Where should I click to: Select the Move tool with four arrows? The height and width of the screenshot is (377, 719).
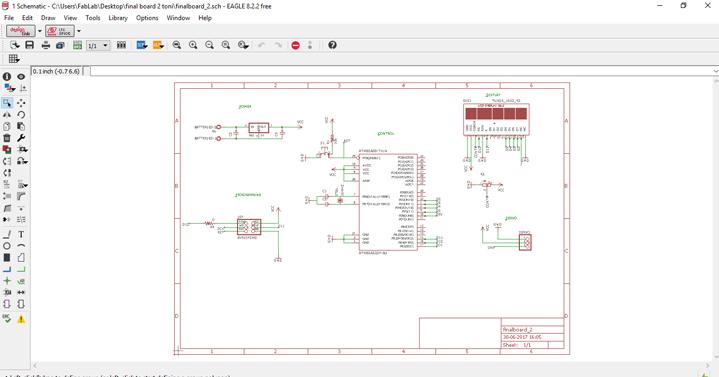pos(21,103)
